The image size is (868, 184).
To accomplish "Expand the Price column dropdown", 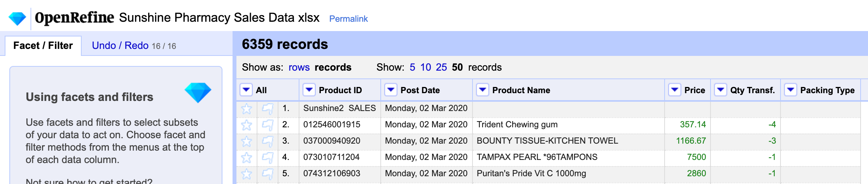I will (675, 90).
